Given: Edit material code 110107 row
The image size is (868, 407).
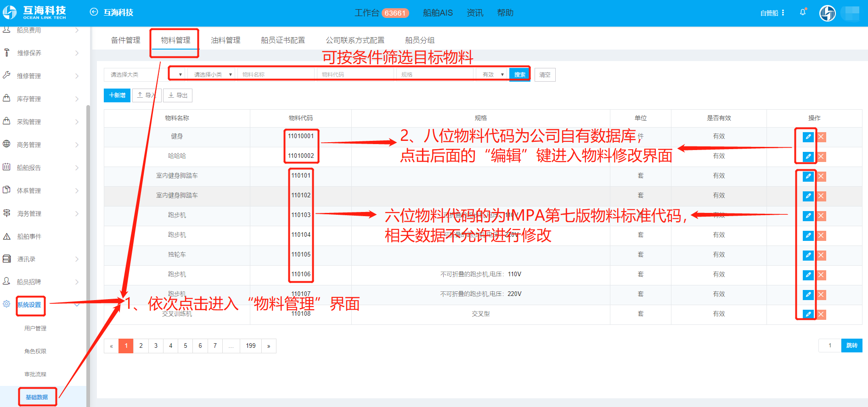Looking at the screenshot, I should [x=808, y=295].
